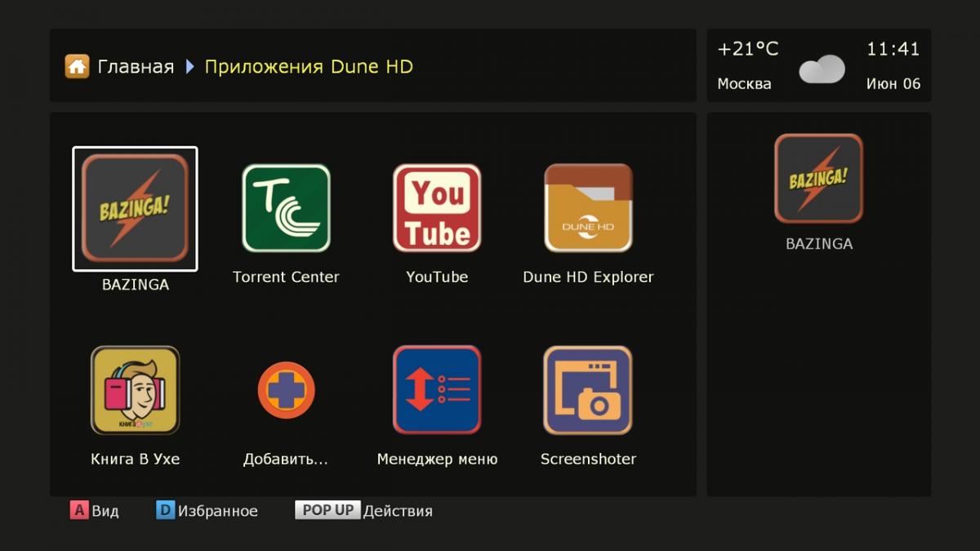Open the Менеджер меню icon

pyautogui.click(x=437, y=390)
